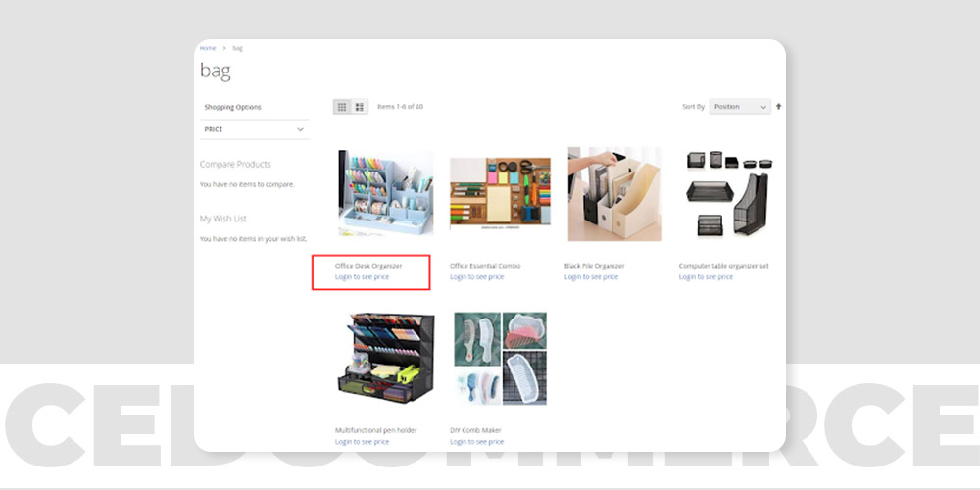Click the 'Items 1-6 of 40' count text
Image resolution: width=980 pixels, height=490 pixels.
(400, 107)
